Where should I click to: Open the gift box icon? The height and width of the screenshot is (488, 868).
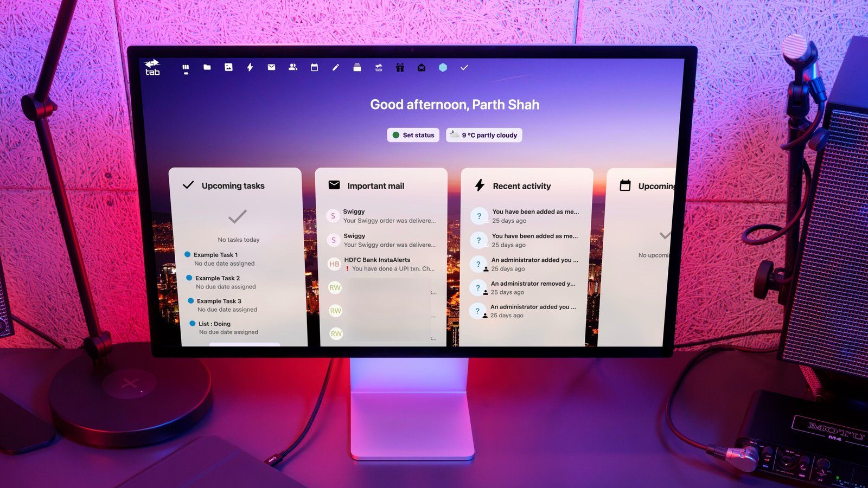400,67
